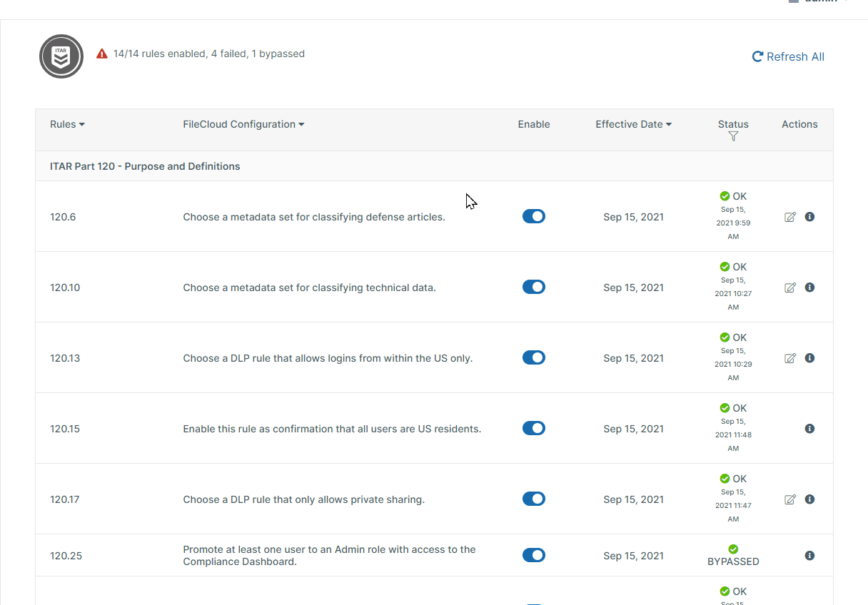Toggle rule 120.25 enable switch
Screen dimensions: 868x605
[x=534, y=555]
